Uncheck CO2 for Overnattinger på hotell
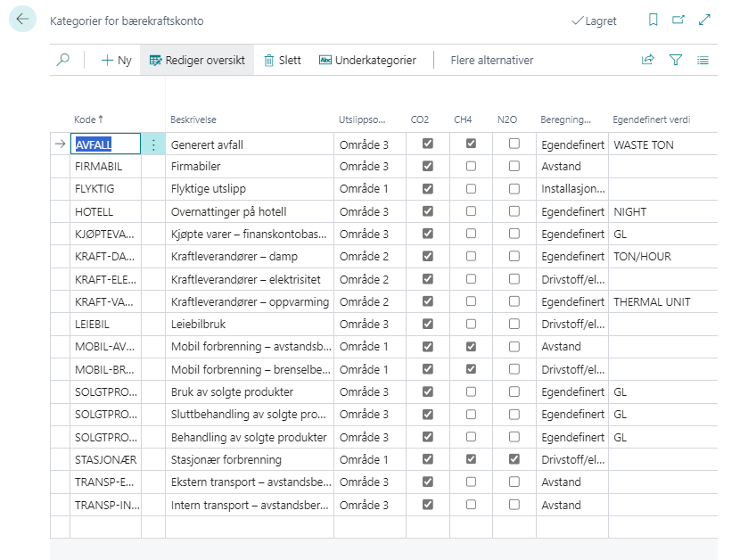The width and height of the screenshot is (748, 560). 428,211
